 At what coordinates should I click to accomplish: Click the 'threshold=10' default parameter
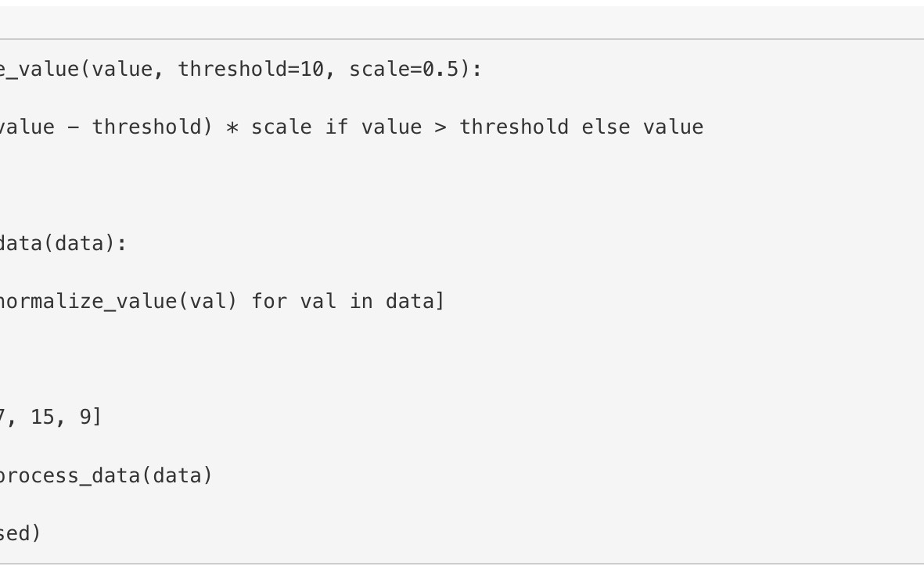[x=250, y=70]
